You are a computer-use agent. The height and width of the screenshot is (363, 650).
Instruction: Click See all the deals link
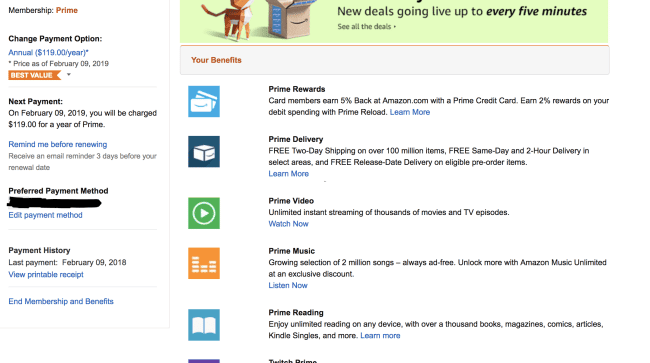(366, 27)
